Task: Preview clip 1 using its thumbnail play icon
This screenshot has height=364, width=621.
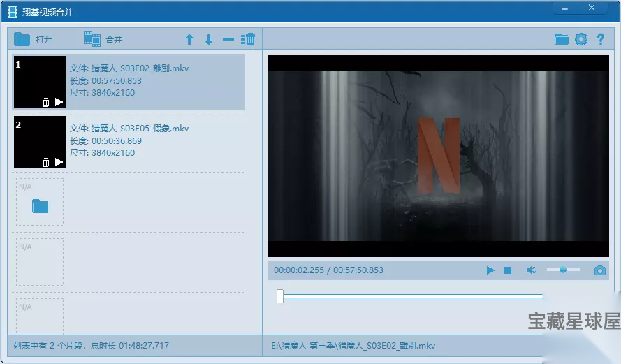Action: click(59, 102)
